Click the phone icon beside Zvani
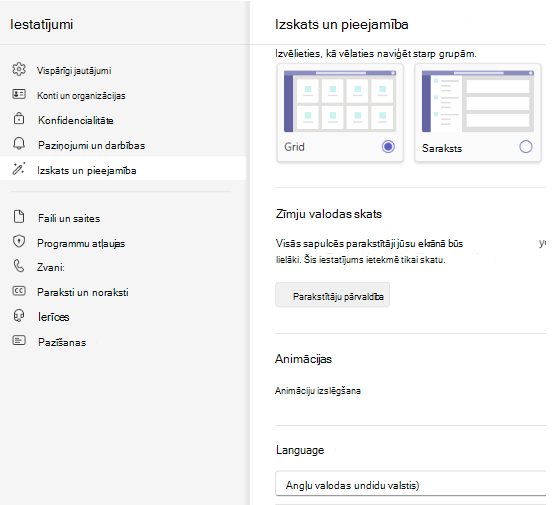The width and height of the screenshot is (553, 505). pos(19,266)
